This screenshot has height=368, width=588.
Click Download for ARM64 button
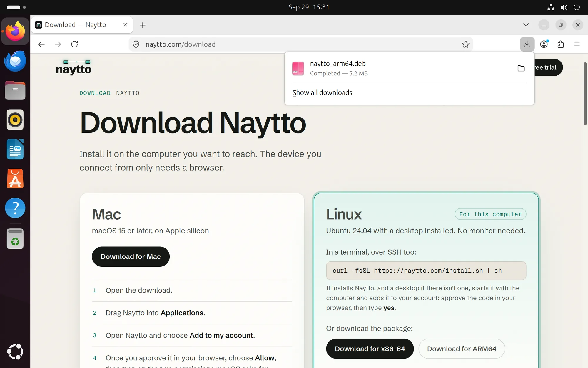462,349
